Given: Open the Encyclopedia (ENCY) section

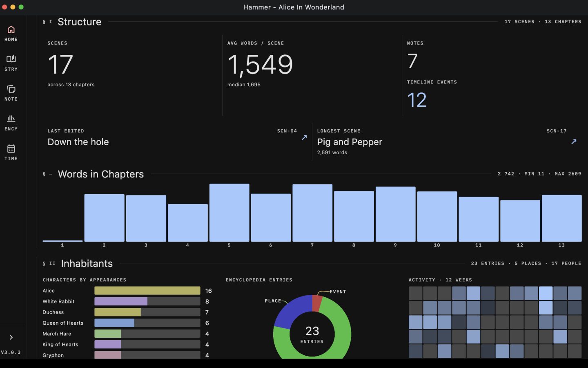Looking at the screenshot, I should (x=11, y=123).
